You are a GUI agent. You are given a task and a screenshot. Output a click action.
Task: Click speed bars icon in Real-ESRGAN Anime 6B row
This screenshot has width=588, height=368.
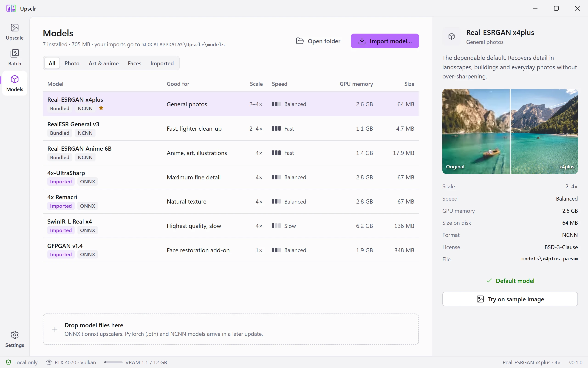[x=276, y=153]
